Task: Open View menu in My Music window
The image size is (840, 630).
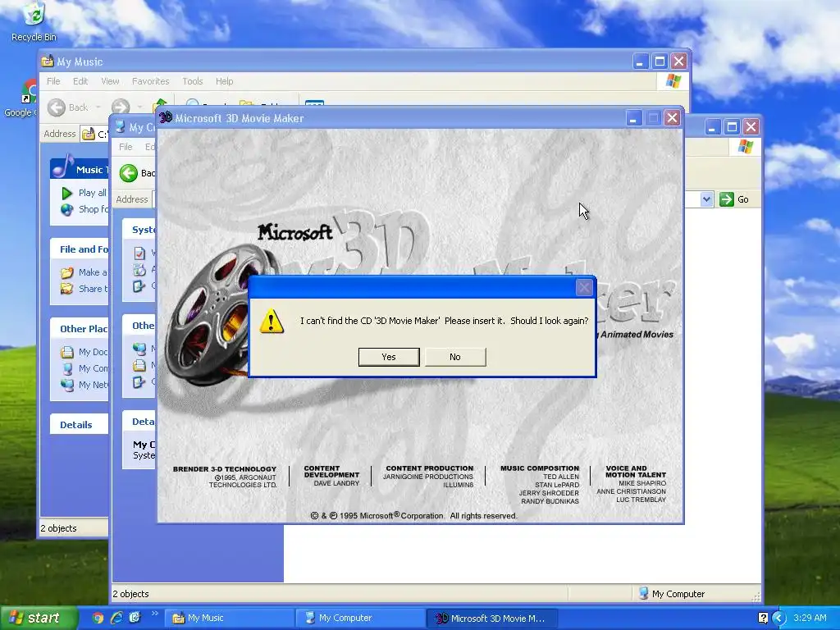Action: pos(110,81)
